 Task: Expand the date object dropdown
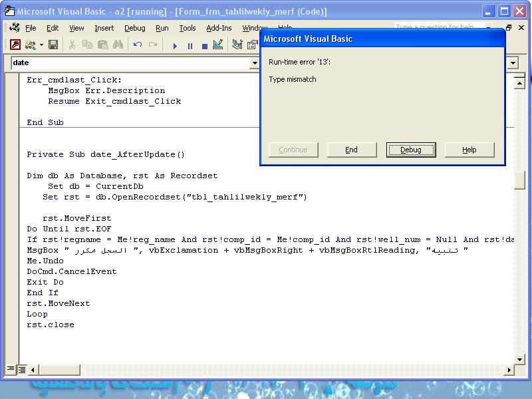tap(255, 63)
